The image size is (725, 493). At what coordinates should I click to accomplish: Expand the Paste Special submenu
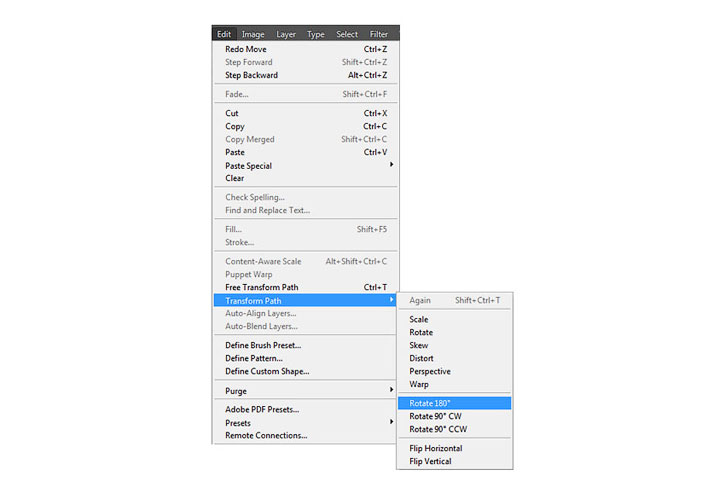(x=306, y=166)
